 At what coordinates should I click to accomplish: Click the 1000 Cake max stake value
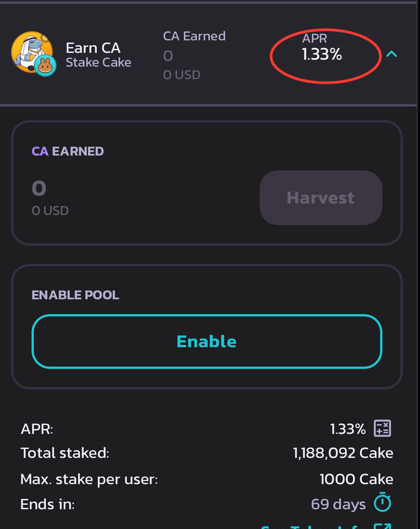(x=356, y=479)
